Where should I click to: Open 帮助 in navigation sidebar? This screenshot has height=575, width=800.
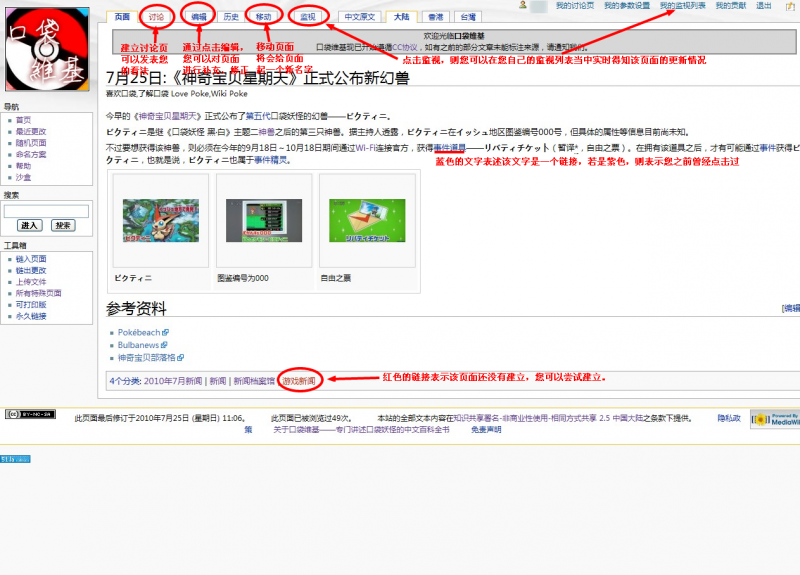tap(23, 166)
